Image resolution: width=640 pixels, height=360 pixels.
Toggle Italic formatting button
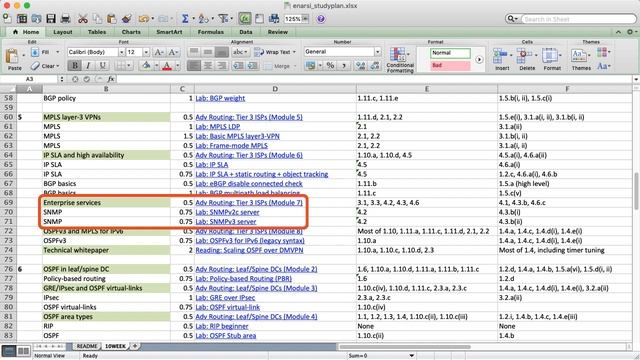(88, 65)
